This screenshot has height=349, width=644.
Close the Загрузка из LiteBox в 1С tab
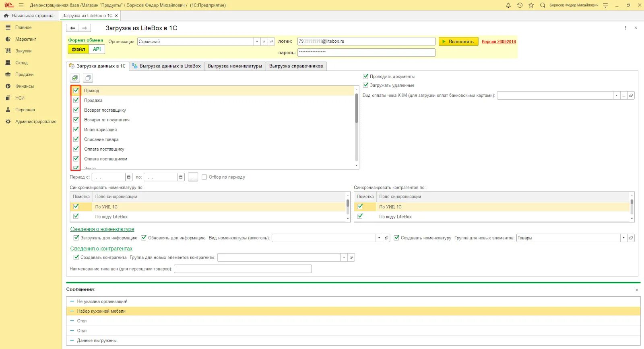pyautogui.click(x=116, y=16)
